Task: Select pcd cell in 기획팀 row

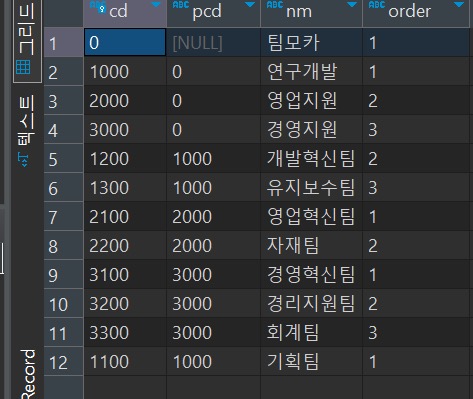Action: pos(213,361)
